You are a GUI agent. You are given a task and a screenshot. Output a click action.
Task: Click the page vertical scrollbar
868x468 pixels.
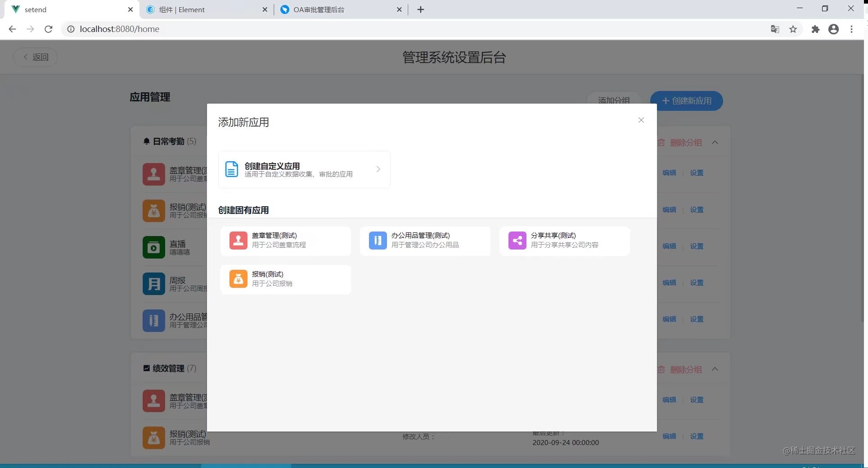coord(862,198)
